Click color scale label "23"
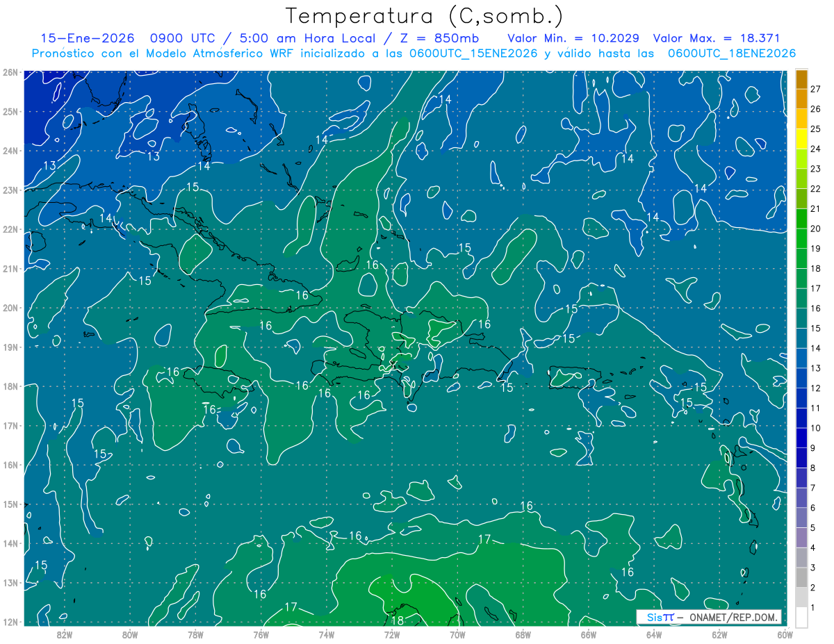The image size is (834, 644). [816, 169]
